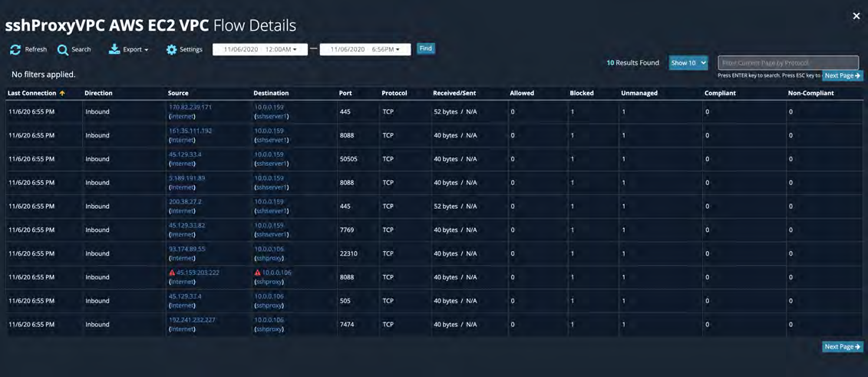The width and height of the screenshot is (868, 377).
Task: Click '40 bytes / N/A' in 93.174.89.55 row
Action: pos(455,253)
